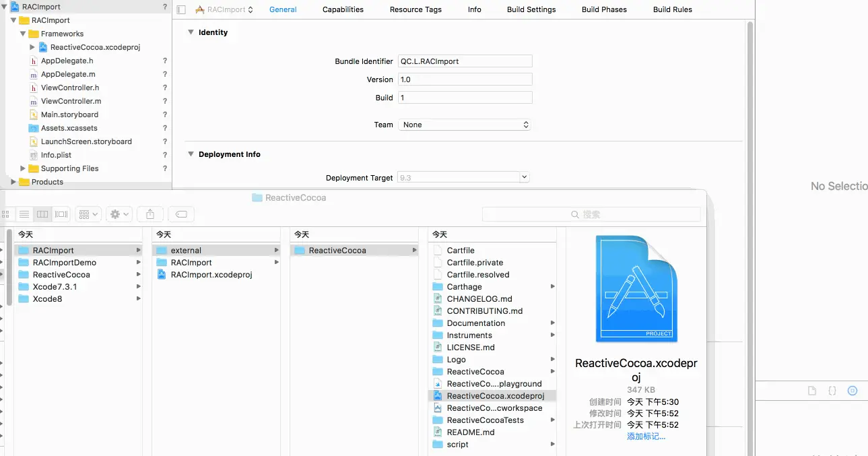Expand ReactiveCocoa.xcodeproj disclosure triangle
The width and height of the screenshot is (868, 456).
32,47
